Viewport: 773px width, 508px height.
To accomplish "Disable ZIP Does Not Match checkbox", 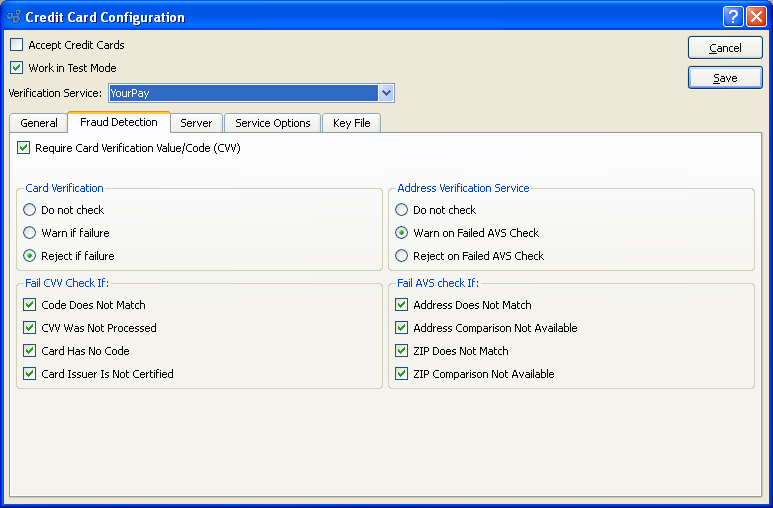I will tap(402, 351).
